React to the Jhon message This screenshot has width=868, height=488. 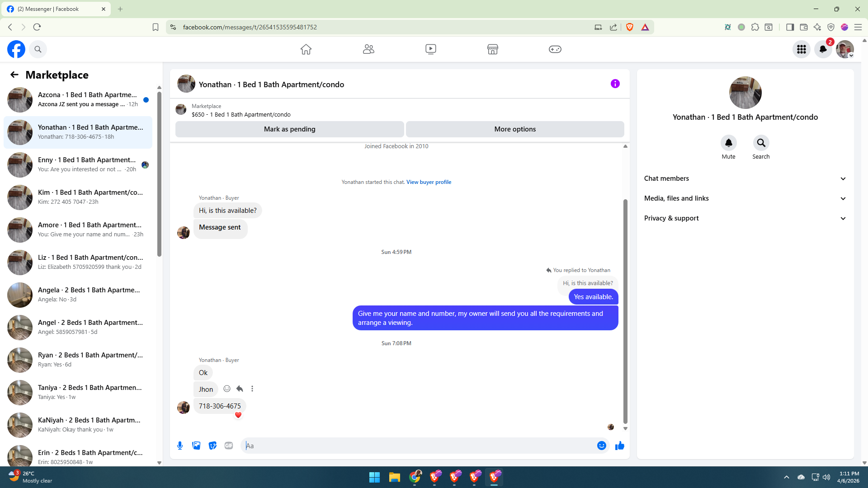(227, 389)
